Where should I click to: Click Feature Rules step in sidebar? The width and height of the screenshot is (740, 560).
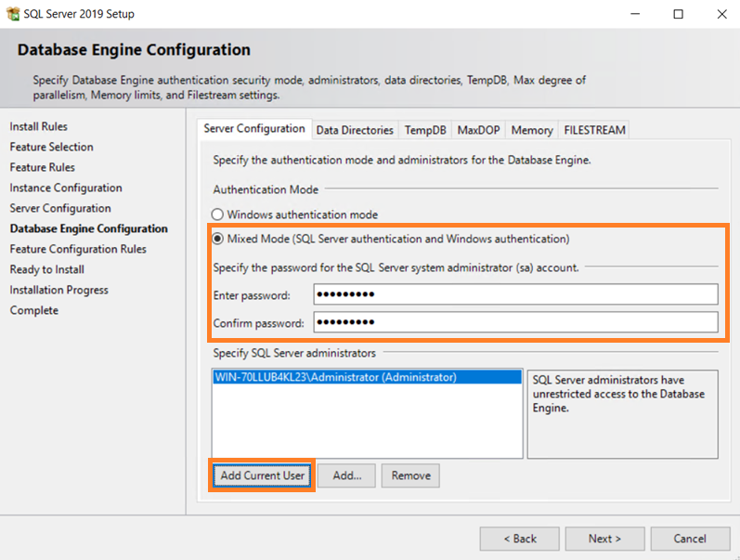point(43,167)
